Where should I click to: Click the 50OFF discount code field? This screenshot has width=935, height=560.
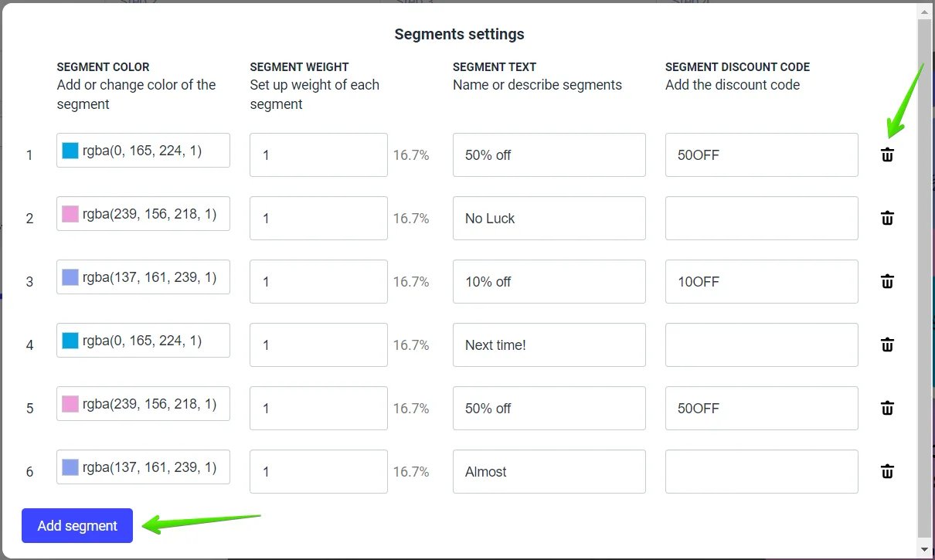pyautogui.click(x=761, y=154)
